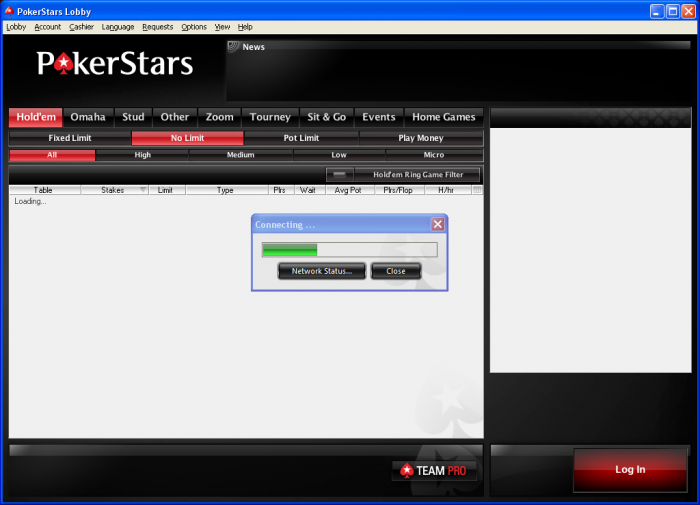Sort by Stakes column header
The image size is (700, 505).
tap(112, 190)
